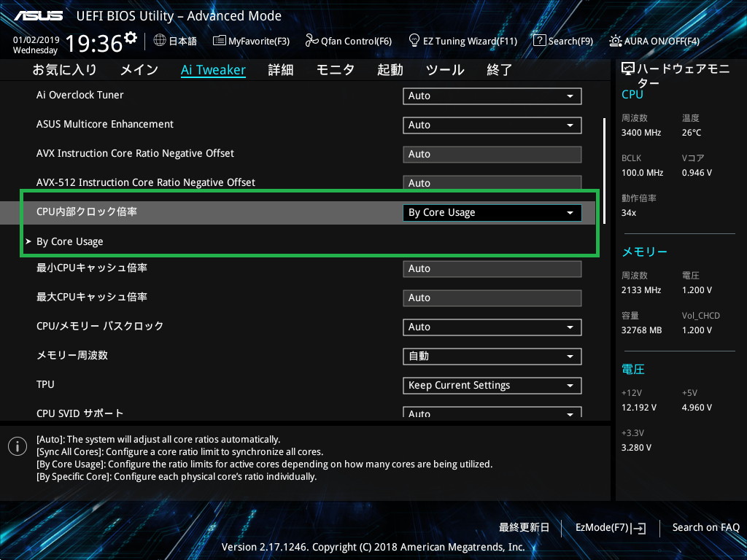
Task: Click the AURA ON/OFF light icon
Action: pyautogui.click(x=615, y=41)
